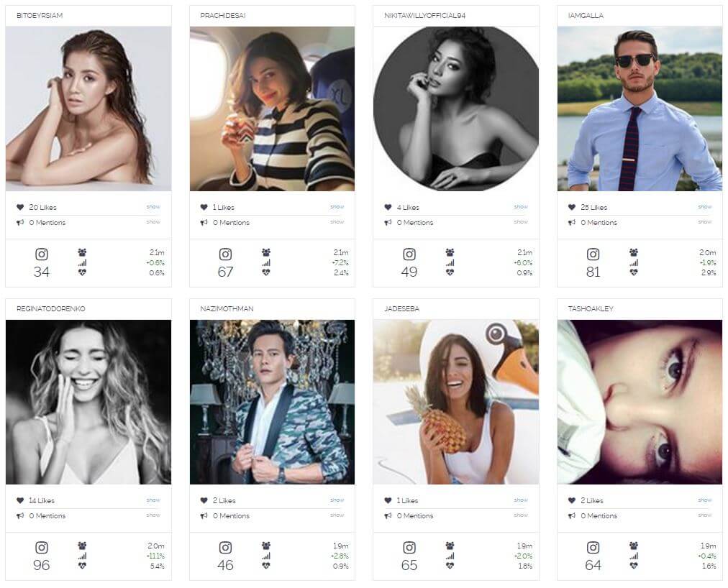The width and height of the screenshot is (728, 588).
Task: Open the JADESEBA pineapple profile photo
Action: pyautogui.click(x=456, y=402)
